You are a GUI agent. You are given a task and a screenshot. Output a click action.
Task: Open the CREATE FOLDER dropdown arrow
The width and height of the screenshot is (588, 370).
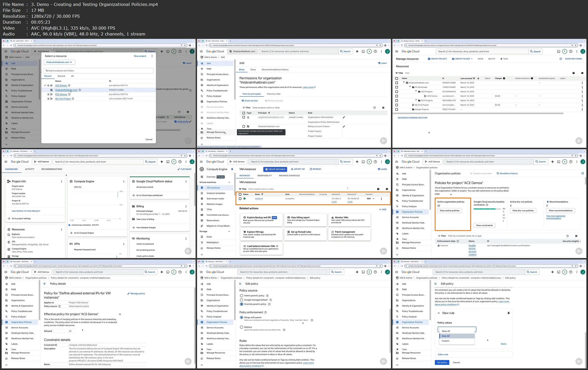[x=472, y=59]
